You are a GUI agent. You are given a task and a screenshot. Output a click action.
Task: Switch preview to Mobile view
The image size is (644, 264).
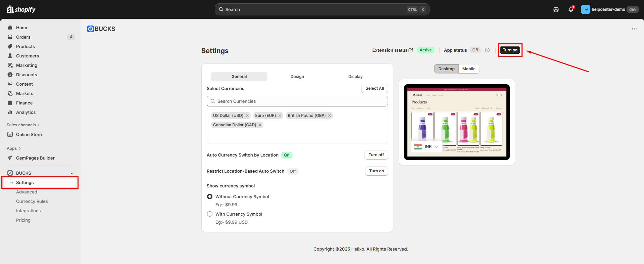point(468,69)
